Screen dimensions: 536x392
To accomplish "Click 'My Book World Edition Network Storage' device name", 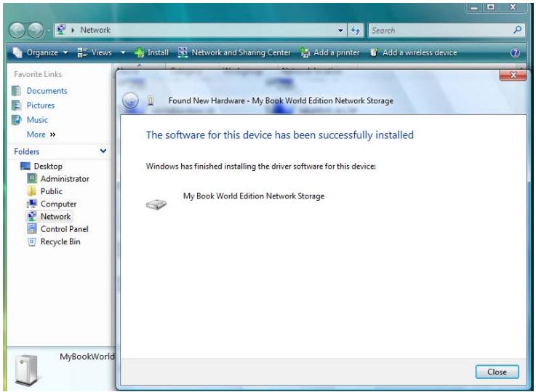I will [x=254, y=196].
